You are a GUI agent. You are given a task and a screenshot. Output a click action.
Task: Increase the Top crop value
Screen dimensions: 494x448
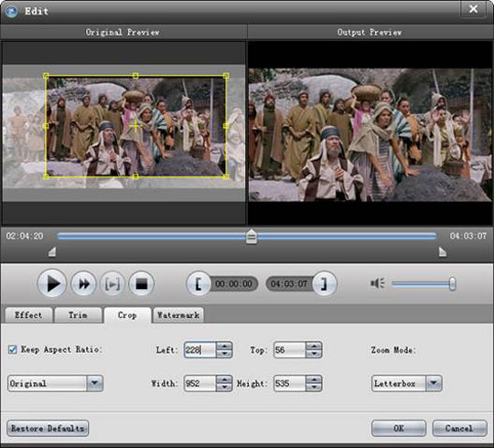point(314,346)
